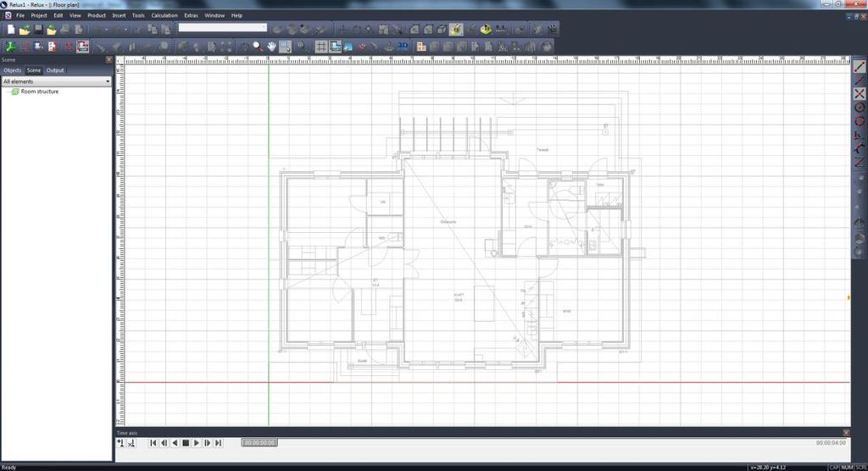Add a time axis keyframe marker

pos(120,443)
